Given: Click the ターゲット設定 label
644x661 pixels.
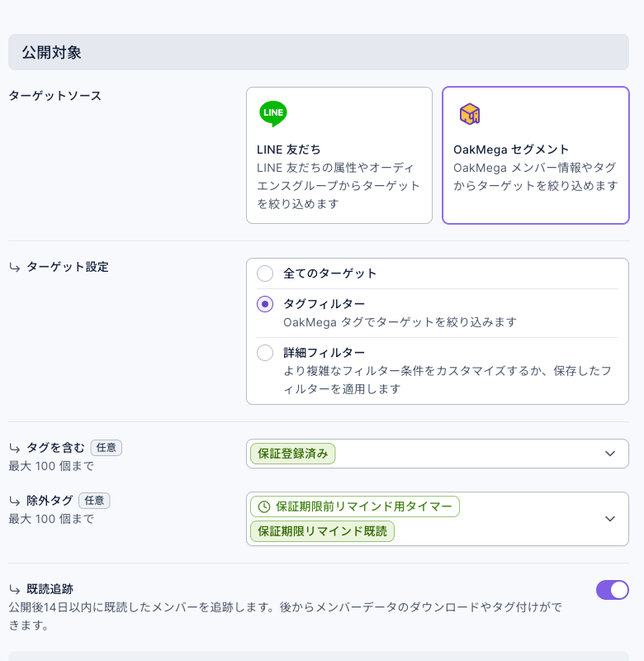Looking at the screenshot, I should pos(68,267).
